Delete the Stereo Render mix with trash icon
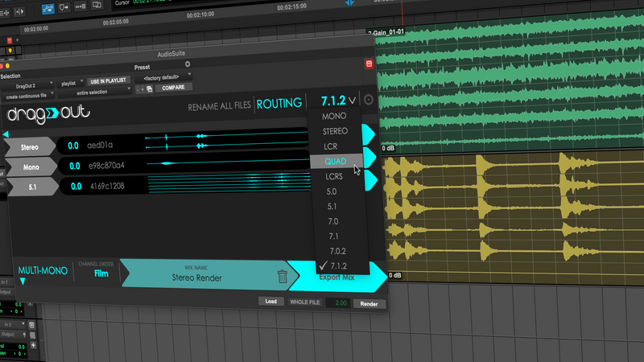Screen dimensions: 644x362 click(x=283, y=277)
